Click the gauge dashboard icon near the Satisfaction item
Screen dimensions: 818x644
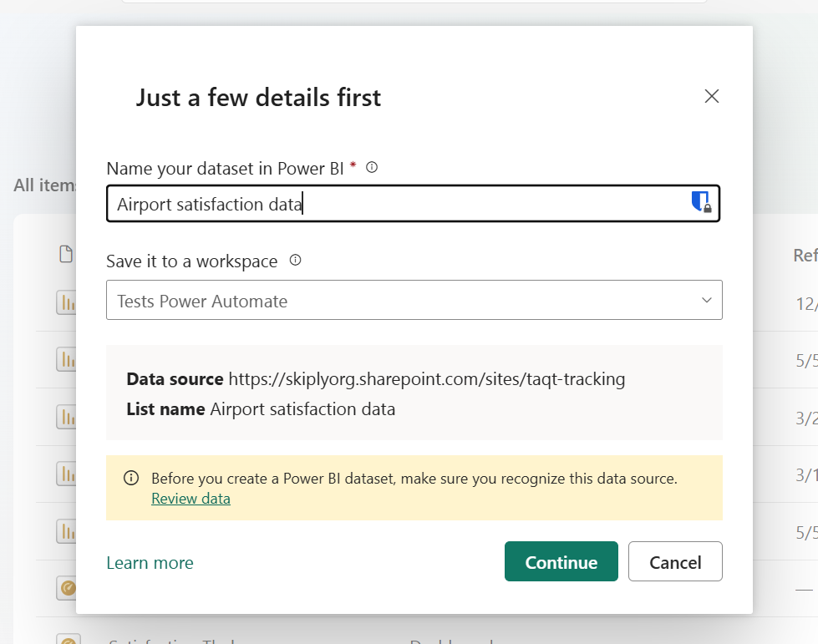(x=67, y=587)
